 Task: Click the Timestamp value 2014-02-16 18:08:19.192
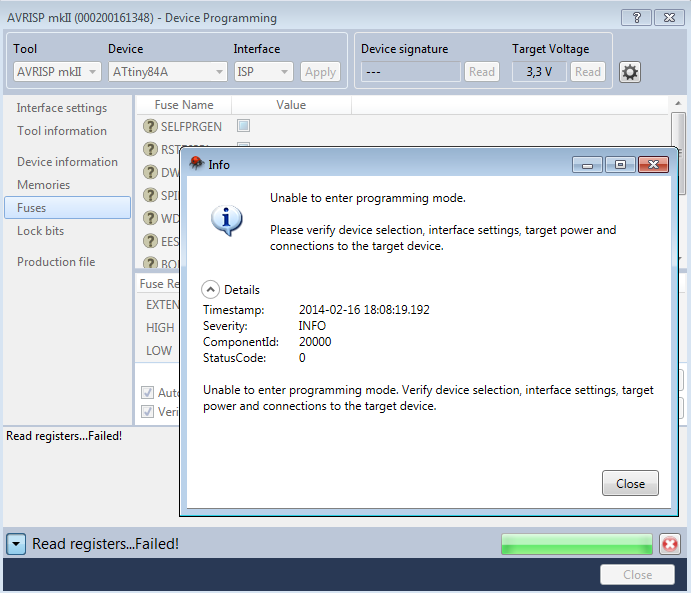click(x=364, y=310)
